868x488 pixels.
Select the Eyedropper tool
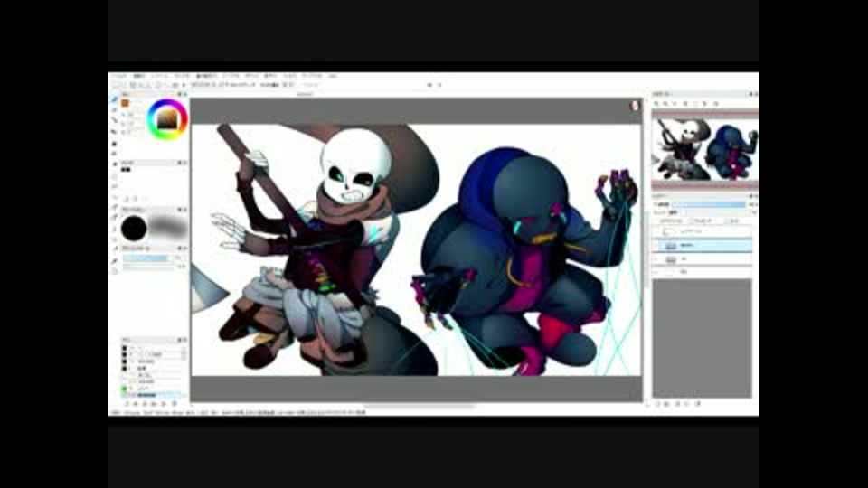point(115,260)
